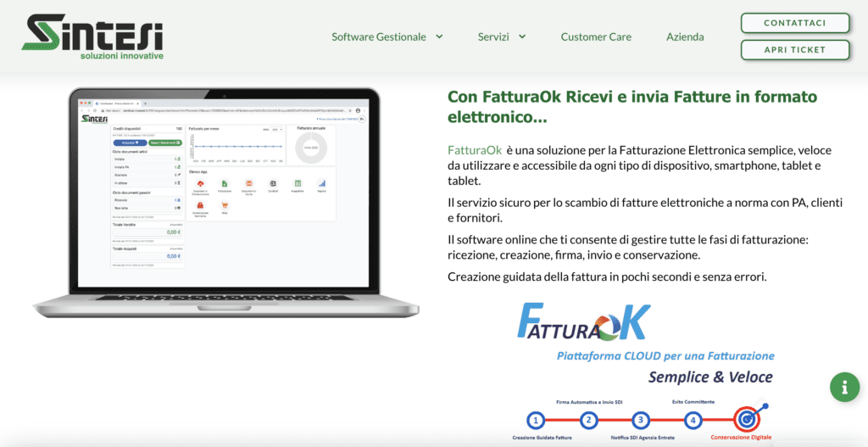This screenshot has width=868, height=447.
Task: Click the Totale Vendite 0,00 € value
Action: (174, 232)
